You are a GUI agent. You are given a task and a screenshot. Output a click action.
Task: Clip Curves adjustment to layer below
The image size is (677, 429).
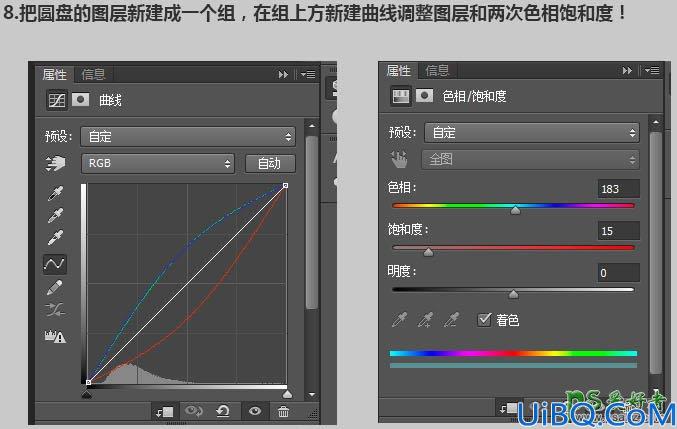[x=165, y=412]
